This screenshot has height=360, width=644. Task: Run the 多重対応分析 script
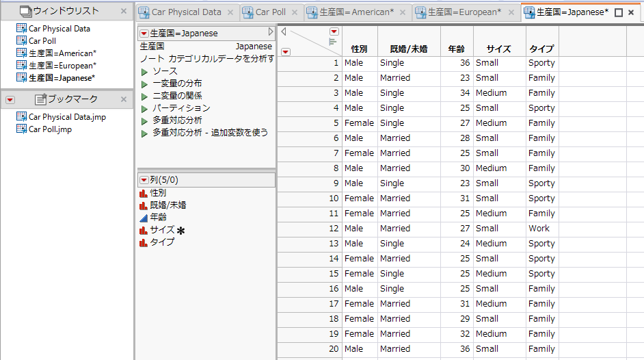coord(144,122)
